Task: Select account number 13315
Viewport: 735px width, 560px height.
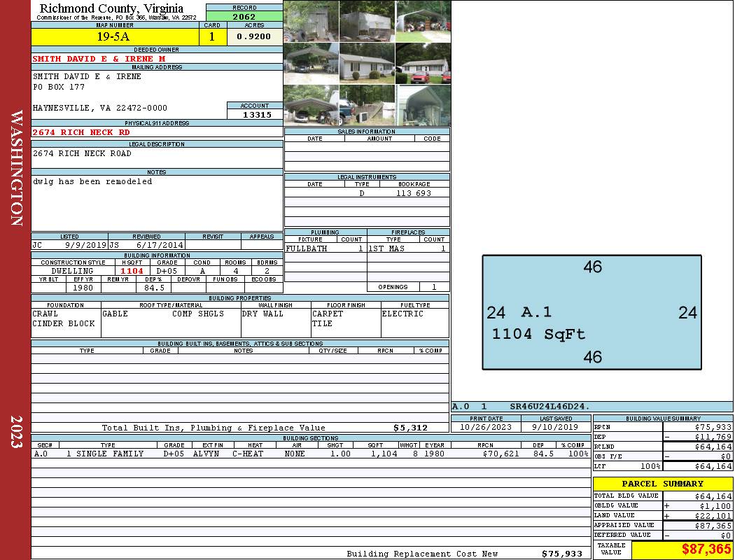Action: coord(257,114)
